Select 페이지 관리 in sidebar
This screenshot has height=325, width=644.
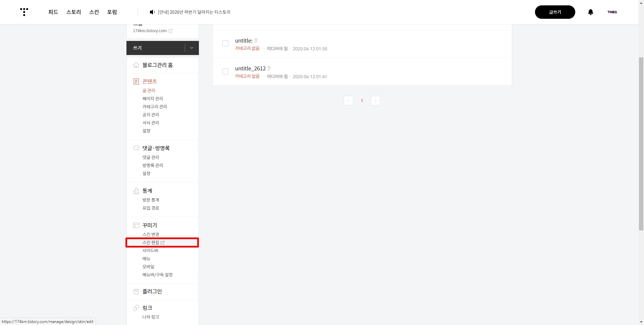pyautogui.click(x=153, y=99)
